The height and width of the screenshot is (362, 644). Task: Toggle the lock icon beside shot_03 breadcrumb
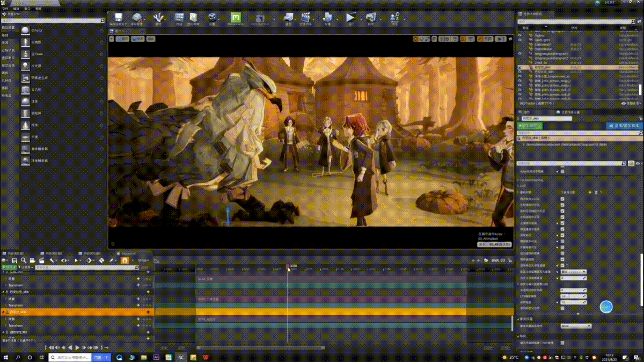tap(510, 260)
